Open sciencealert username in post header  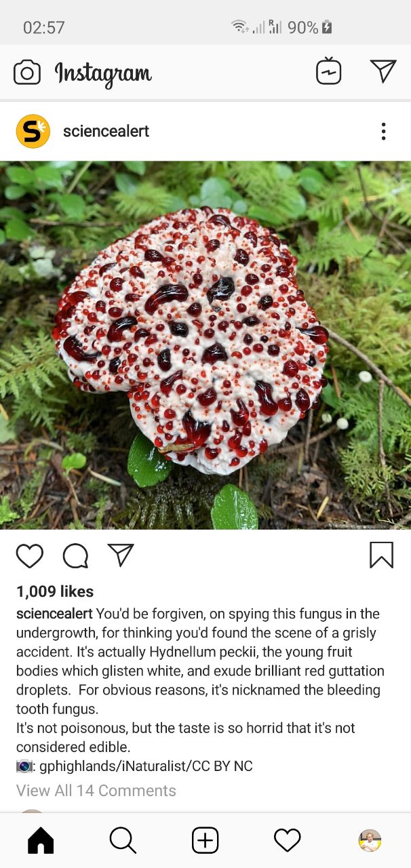click(106, 131)
